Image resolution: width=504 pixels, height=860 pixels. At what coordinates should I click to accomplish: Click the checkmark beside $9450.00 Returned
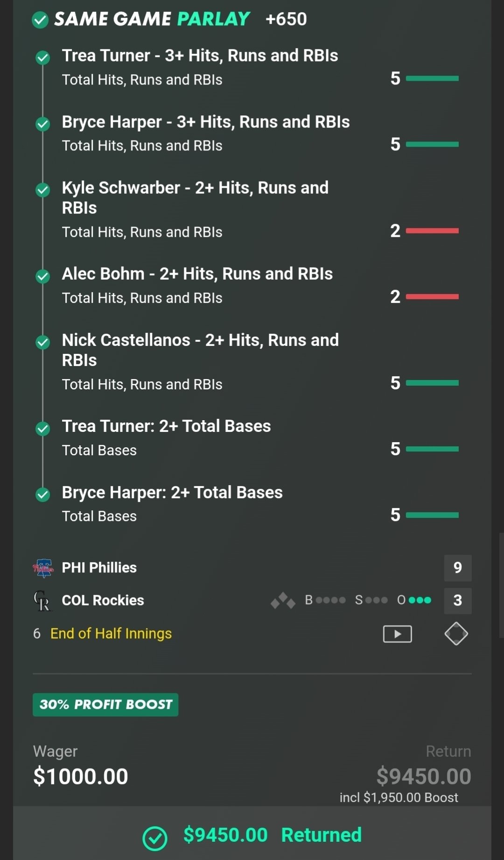(x=155, y=838)
